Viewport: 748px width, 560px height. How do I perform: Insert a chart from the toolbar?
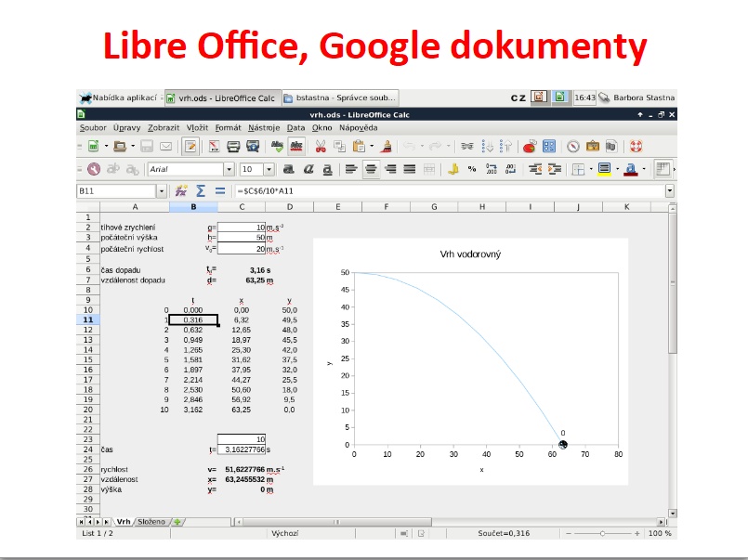point(530,147)
